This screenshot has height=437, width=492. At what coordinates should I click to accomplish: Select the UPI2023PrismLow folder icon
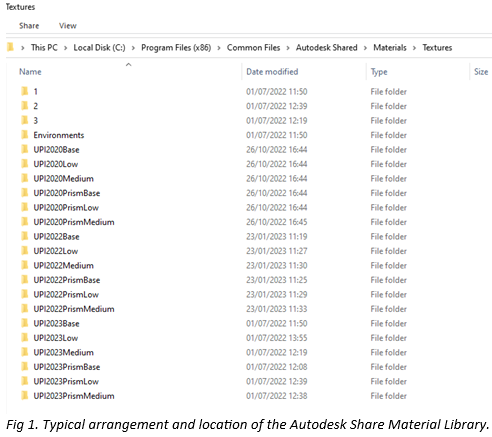coord(25,381)
